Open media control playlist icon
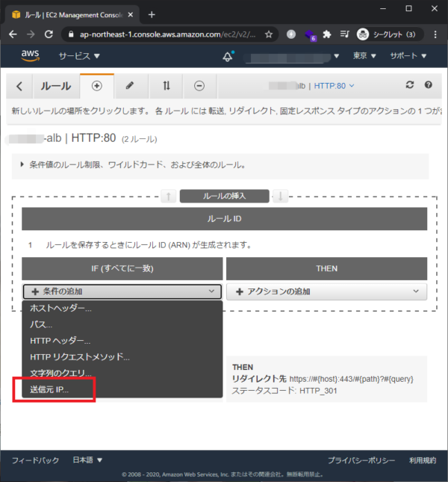This screenshot has width=448, height=482. [344, 34]
